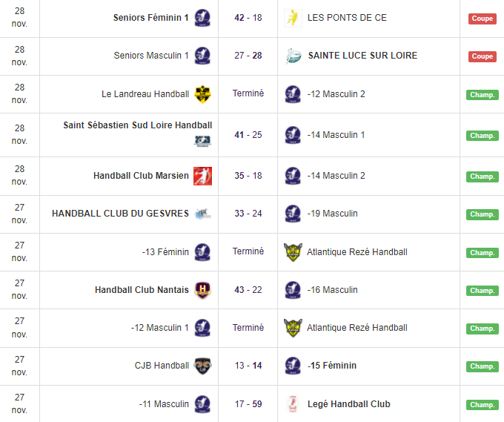504x422 pixels.
Task: Click Coupe badge on Seniors Masculin 1 match
Action: [482, 56]
